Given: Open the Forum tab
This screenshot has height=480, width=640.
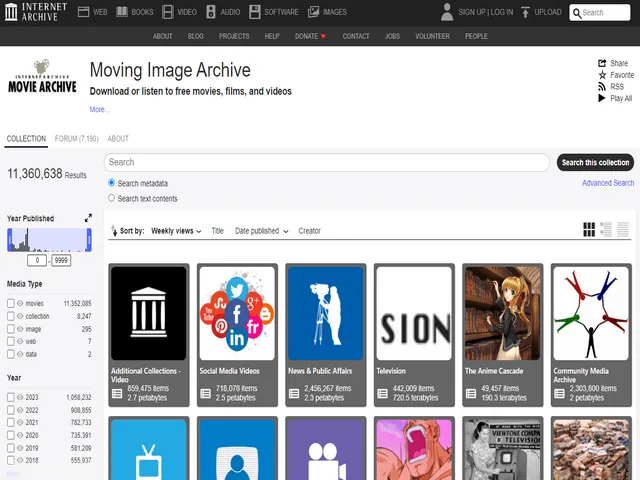Looking at the screenshot, I should click(x=76, y=139).
